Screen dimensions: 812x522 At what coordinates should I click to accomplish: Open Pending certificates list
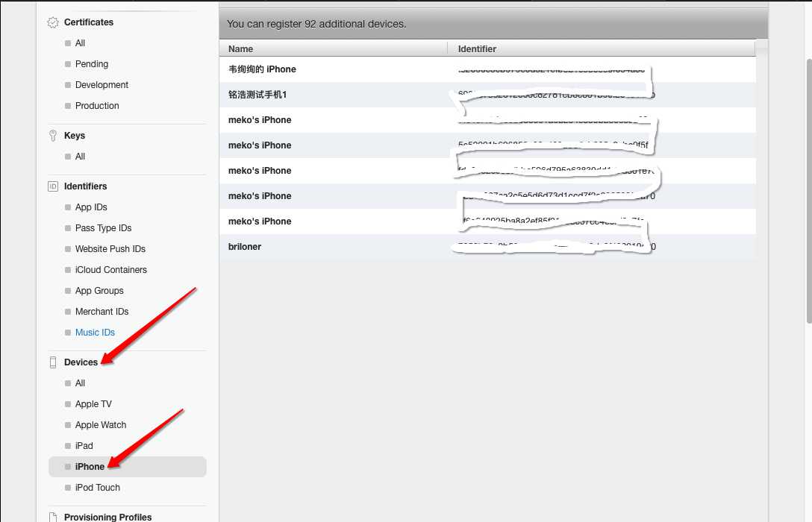pos(92,64)
